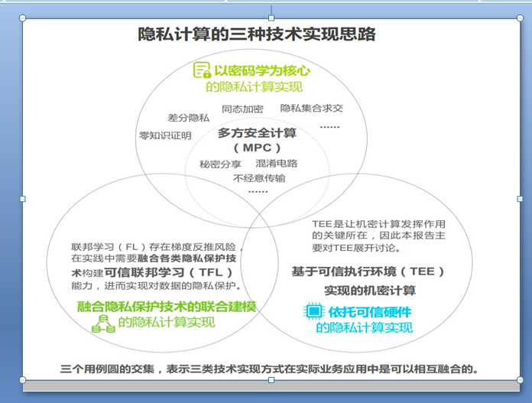Click the bottom-right corner resize handle
Image resolution: width=532 pixels, height=403 pixels.
click(x=520, y=380)
